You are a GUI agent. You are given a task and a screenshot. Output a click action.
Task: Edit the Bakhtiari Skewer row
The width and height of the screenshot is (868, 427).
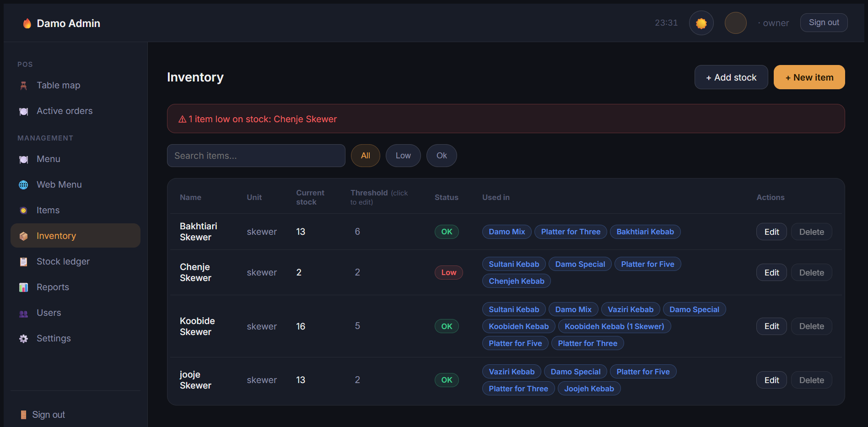[771, 232]
